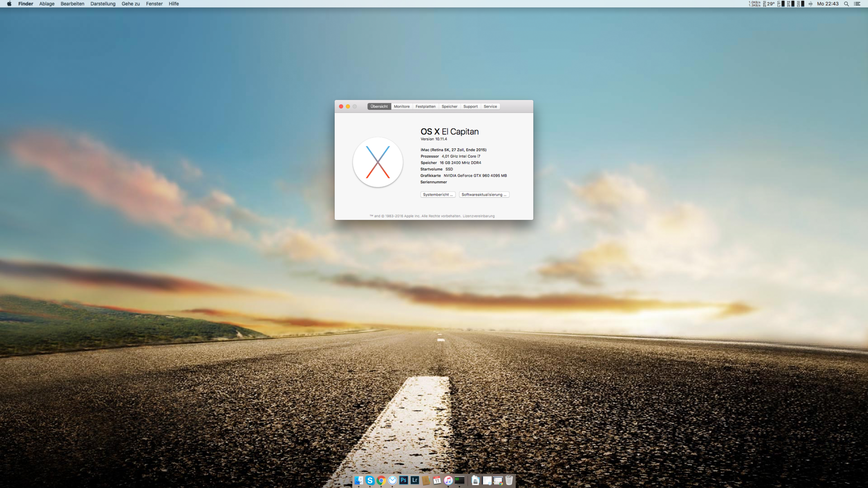Open Terminal from the Dock
The image size is (868, 488).
point(460,480)
